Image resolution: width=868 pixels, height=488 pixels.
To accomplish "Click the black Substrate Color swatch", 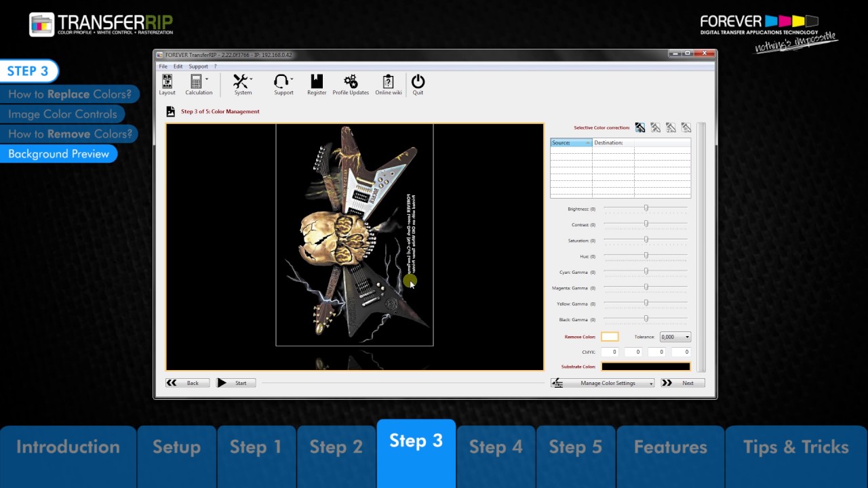I will coord(646,367).
